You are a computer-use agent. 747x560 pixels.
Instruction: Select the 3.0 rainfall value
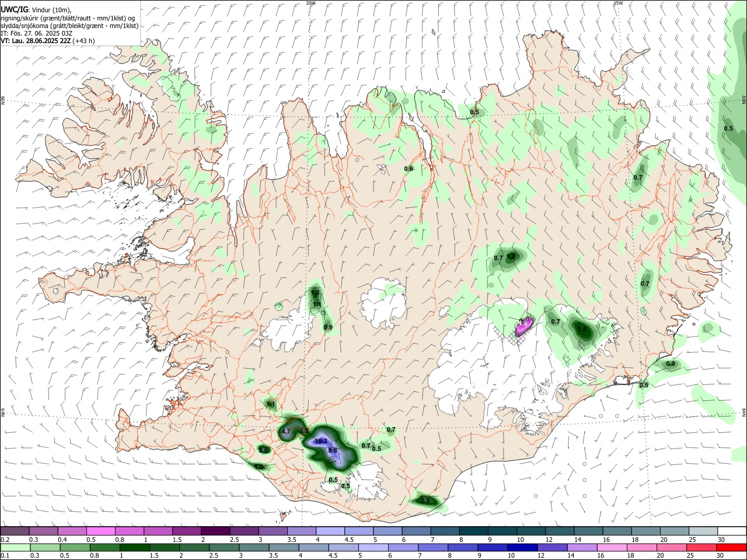pos(263,450)
